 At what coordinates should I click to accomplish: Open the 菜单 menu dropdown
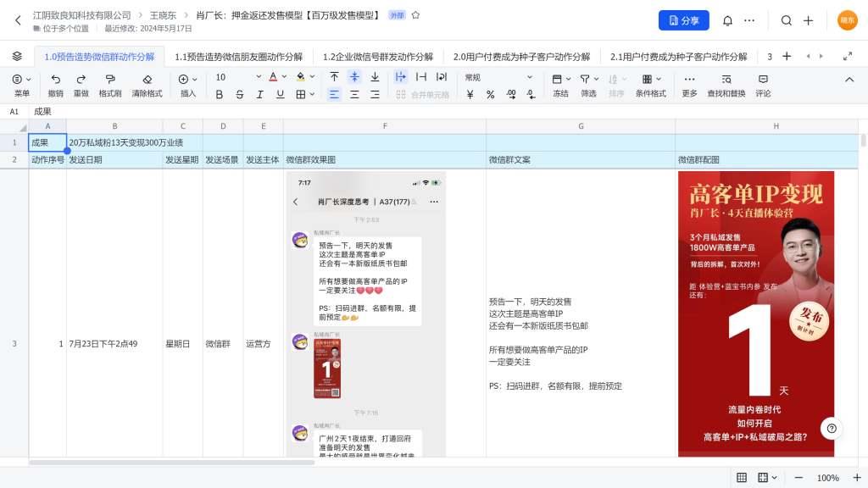[21, 86]
